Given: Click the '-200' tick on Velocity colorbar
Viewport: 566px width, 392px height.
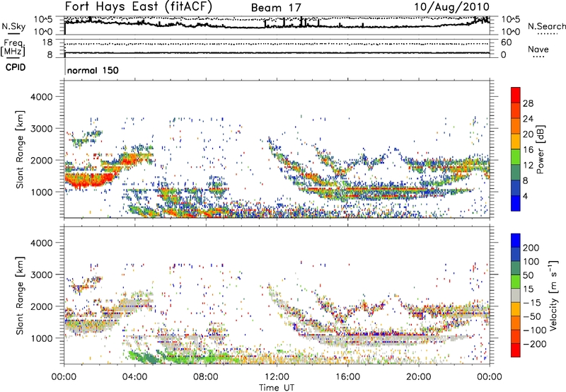Looking at the screenshot, I should [535, 344].
